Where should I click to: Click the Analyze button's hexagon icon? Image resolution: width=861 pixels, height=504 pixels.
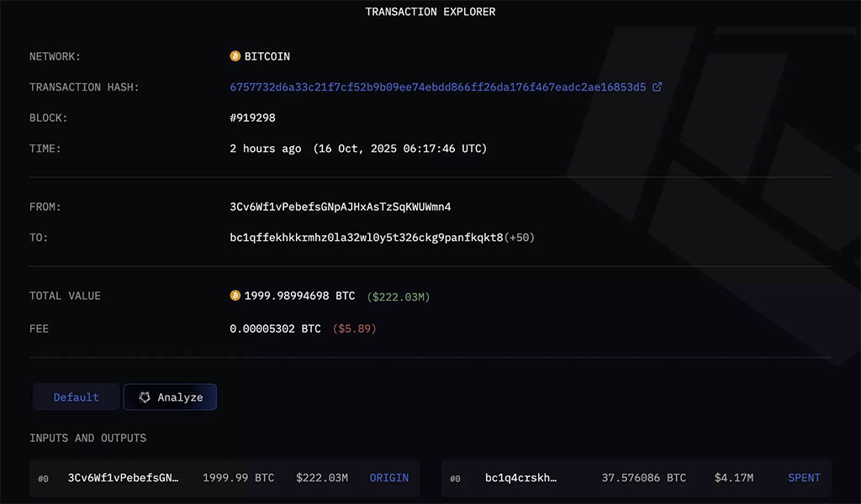145,397
